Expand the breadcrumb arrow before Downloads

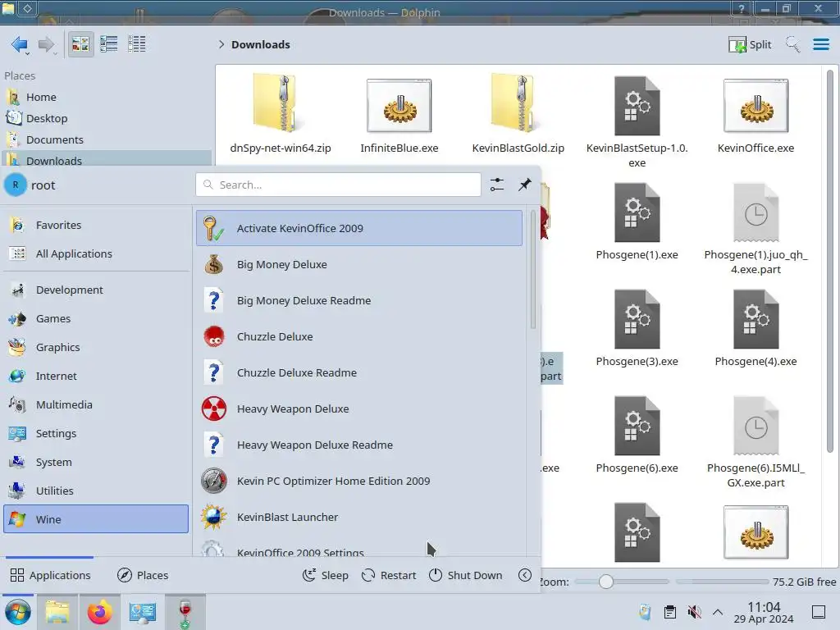coord(221,44)
